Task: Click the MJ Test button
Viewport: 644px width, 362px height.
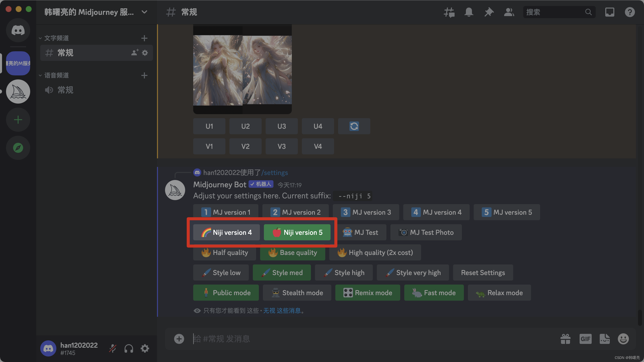Action: (x=366, y=232)
